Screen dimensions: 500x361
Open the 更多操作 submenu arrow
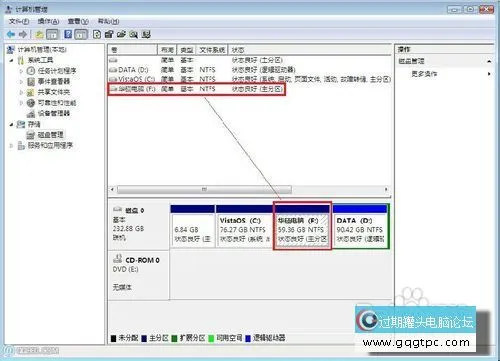click(x=489, y=74)
